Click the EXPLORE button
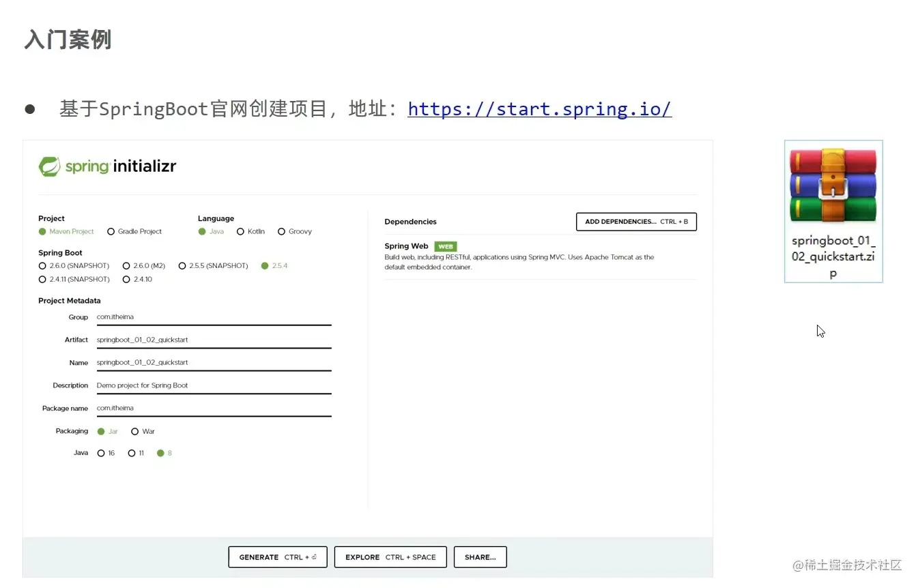 [390, 557]
